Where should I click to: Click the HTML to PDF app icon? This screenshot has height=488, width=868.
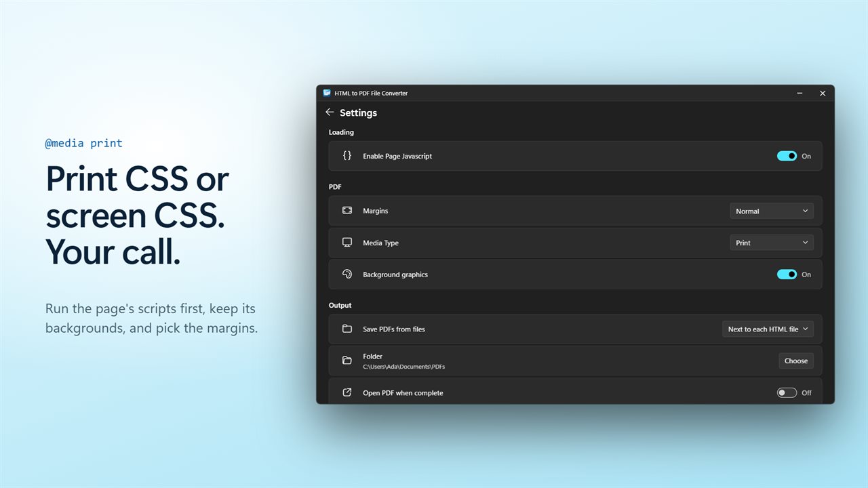point(327,94)
